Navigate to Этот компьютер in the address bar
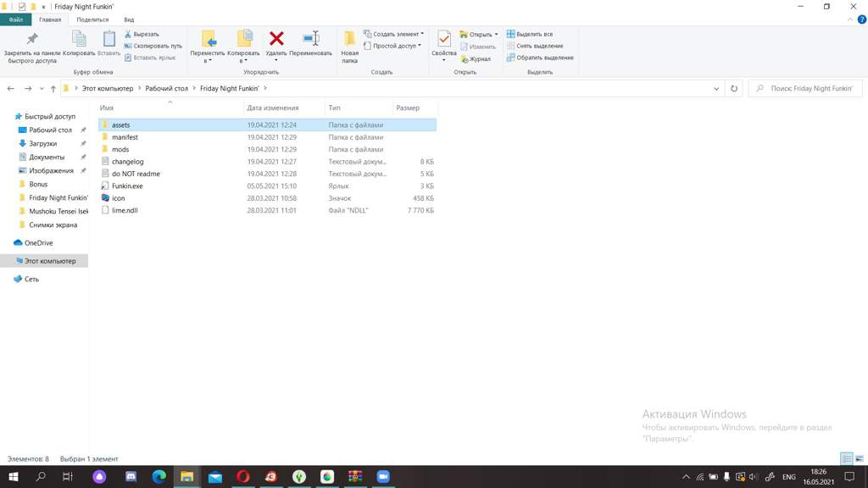 (x=108, y=88)
